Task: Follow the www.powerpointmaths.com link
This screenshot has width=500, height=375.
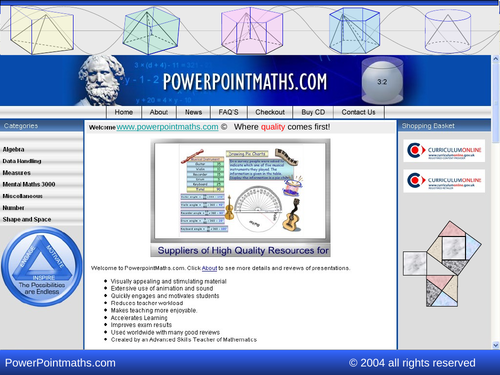Action: [x=167, y=127]
